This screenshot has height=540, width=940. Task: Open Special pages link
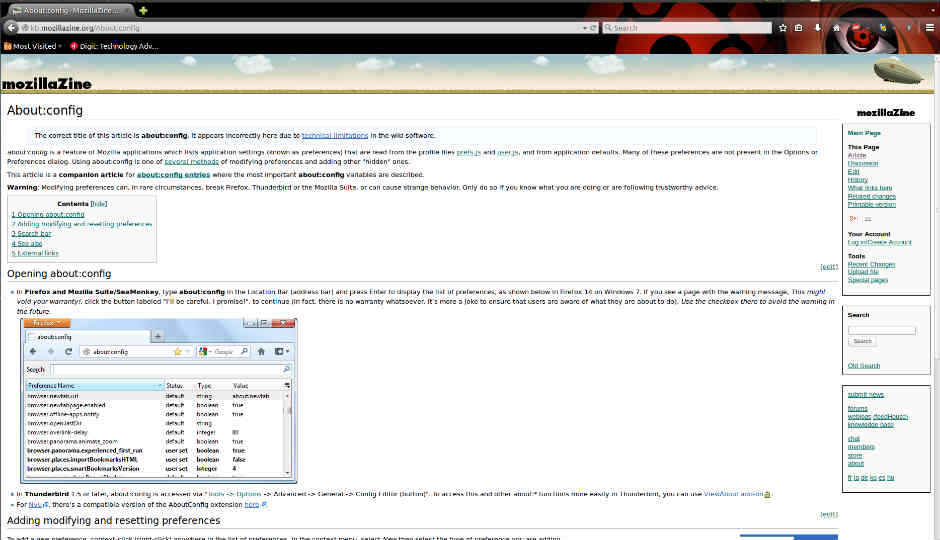tap(867, 280)
